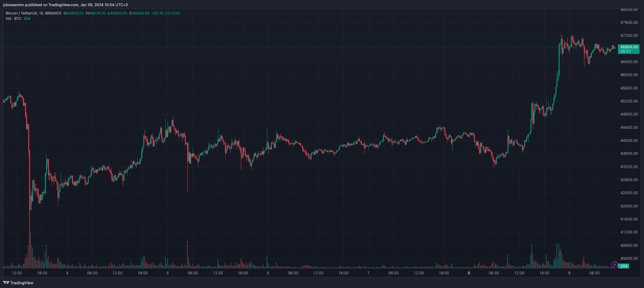Click the Vol · BTC indicator label
This screenshot has height=288, width=644.
pos(13,18)
